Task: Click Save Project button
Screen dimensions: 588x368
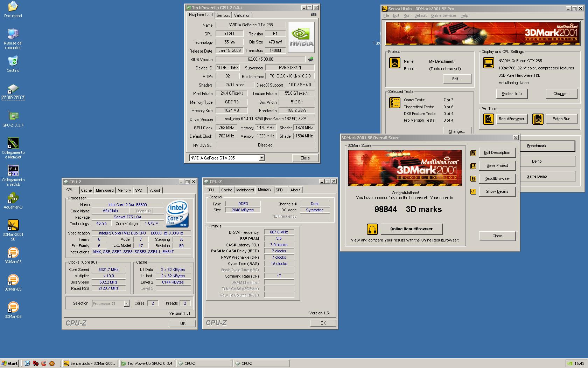Action: click(x=497, y=166)
